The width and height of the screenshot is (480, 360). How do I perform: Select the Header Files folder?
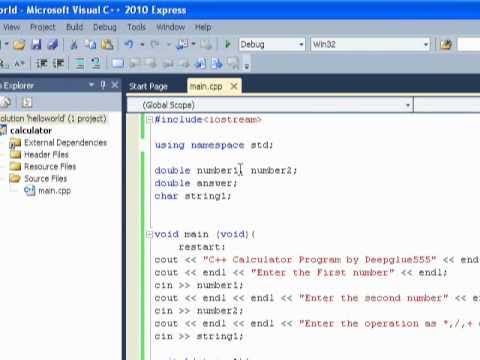pos(46,155)
